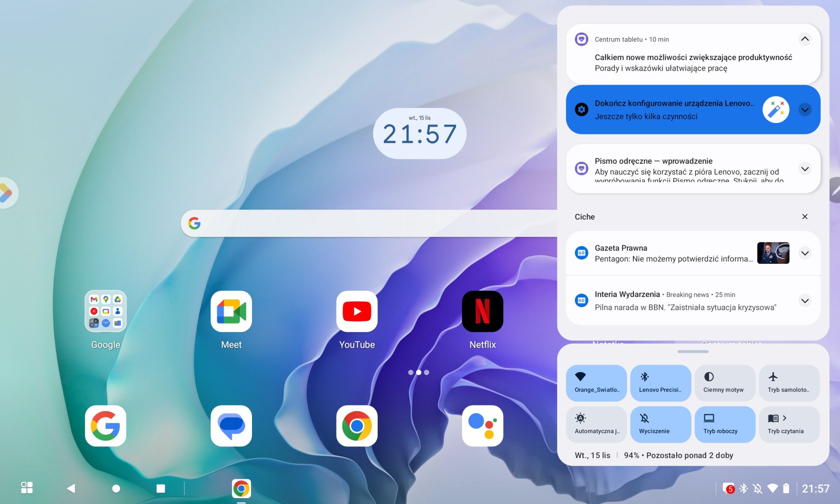Tap the quick settings drag handle
The width and height of the screenshot is (840, 504).
(x=693, y=352)
